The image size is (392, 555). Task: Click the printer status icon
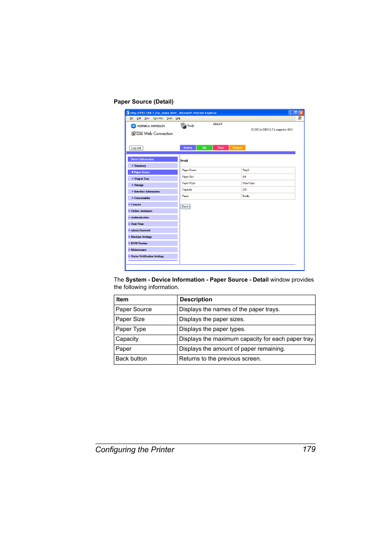[x=183, y=126]
